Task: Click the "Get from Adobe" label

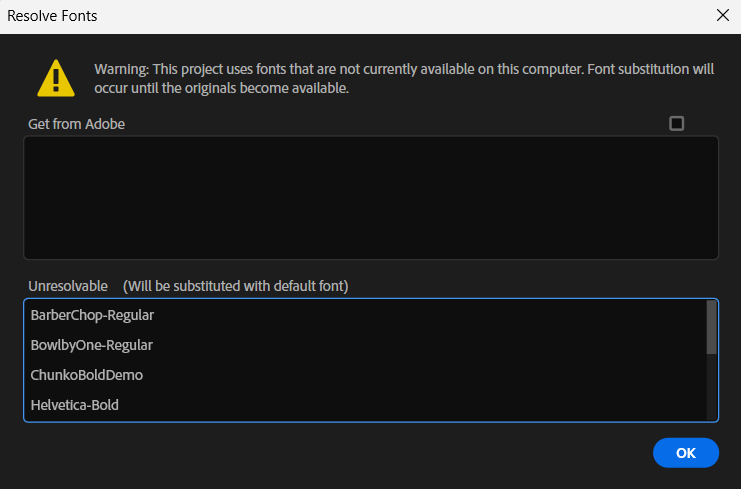Action: pos(77,124)
